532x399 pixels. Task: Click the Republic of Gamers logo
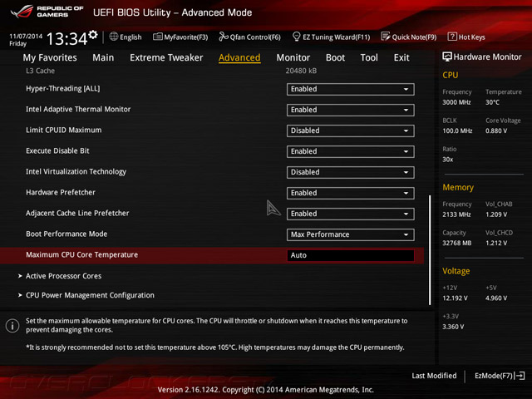[x=47, y=12]
